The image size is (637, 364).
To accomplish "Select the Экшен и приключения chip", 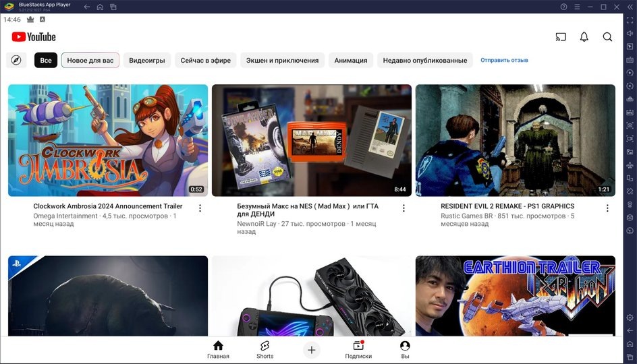I will 282,60.
